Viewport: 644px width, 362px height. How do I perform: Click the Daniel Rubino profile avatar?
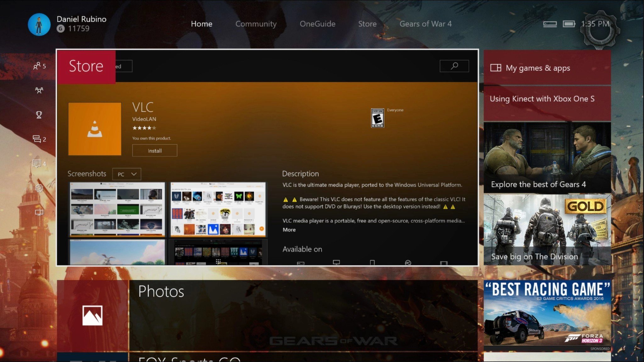click(x=39, y=25)
